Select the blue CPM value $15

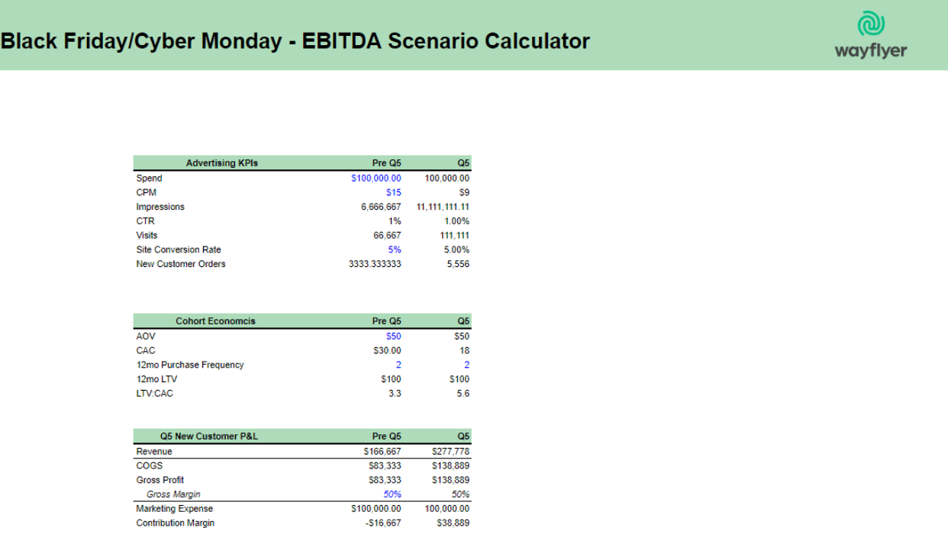[395, 191]
